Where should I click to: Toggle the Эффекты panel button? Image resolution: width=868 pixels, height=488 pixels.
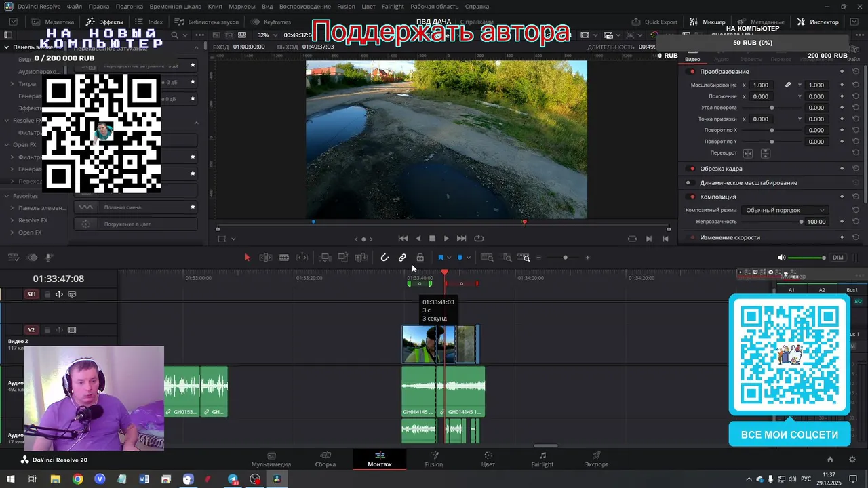click(x=104, y=22)
